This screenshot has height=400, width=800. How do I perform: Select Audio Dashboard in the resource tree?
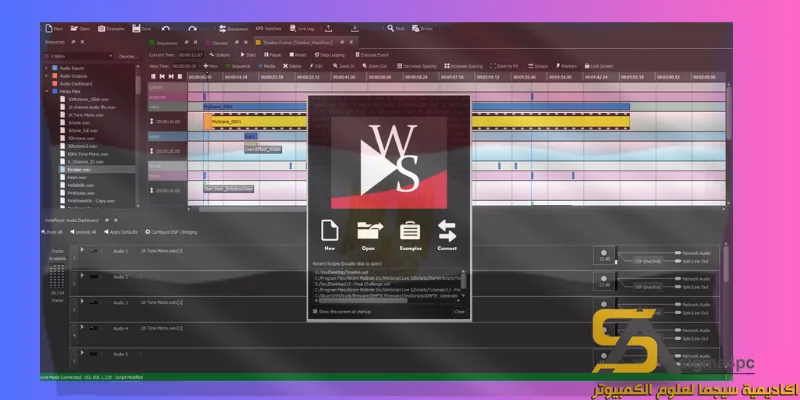[76, 83]
